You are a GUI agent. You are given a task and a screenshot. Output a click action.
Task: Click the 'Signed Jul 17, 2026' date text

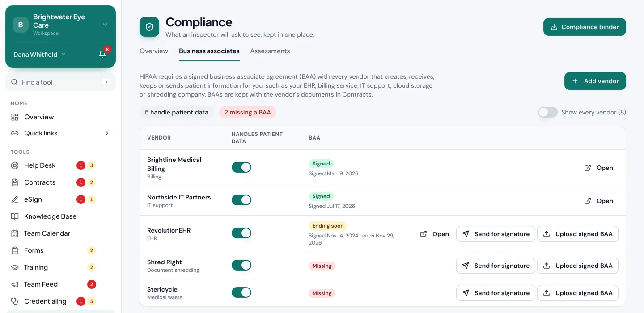pyautogui.click(x=332, y=206)
